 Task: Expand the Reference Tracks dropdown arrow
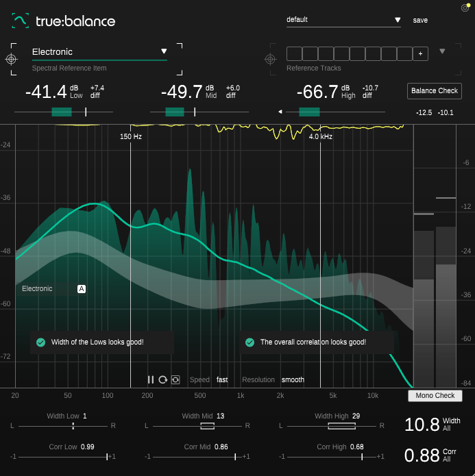pyautogui.click(x=442, y=51)
